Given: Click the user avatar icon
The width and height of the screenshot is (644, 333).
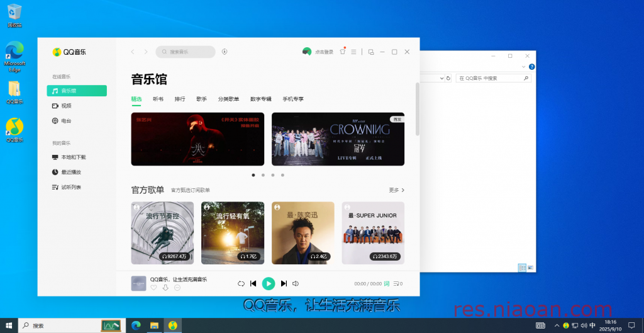Looking at the screenshot, I should click(x=307, y=52).
